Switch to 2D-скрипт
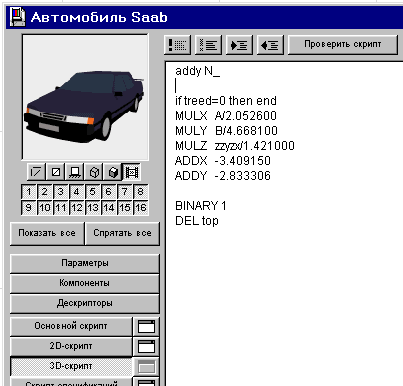This screenshot has height=386, width=403. tap(71, 346)
